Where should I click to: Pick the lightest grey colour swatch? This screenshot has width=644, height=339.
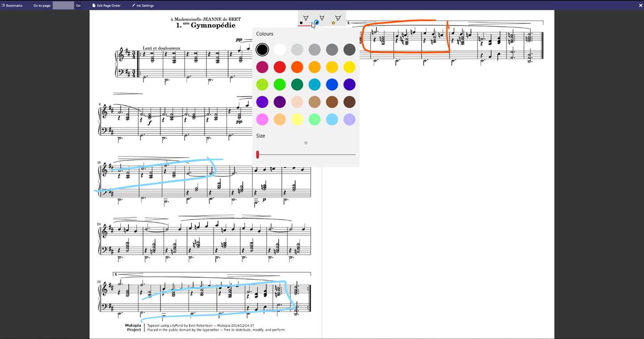point(297,50)
